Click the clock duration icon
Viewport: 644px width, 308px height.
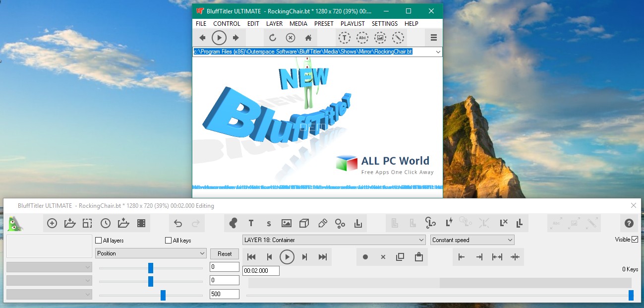[106, 223]
